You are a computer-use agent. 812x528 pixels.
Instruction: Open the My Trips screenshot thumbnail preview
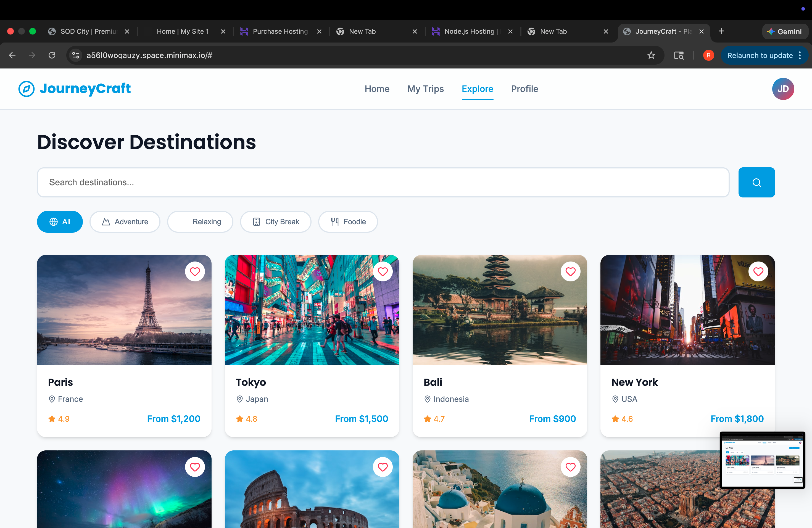762,460
